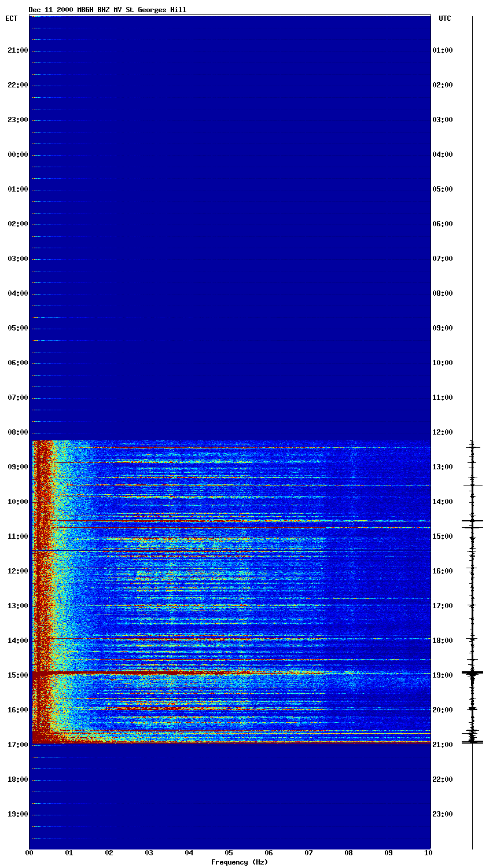Viewport: 493px width, 868px height.
Task: Click the 04:00 label on ECT axis
Action: tap(17, 293)
